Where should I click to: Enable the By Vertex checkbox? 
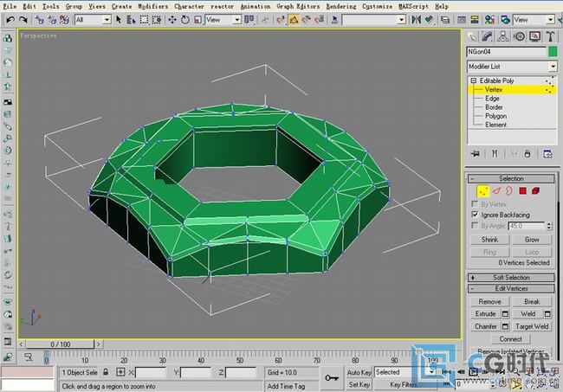(475, 204)
